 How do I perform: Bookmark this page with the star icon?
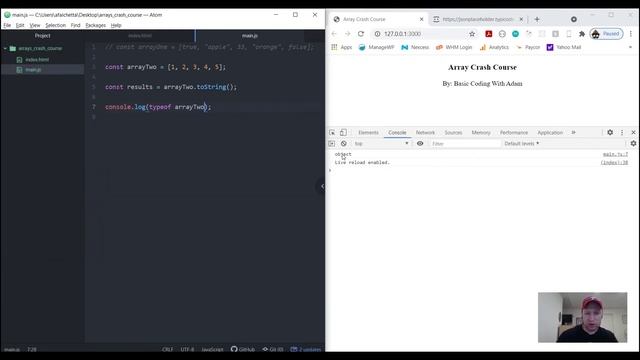click(472, 34)
